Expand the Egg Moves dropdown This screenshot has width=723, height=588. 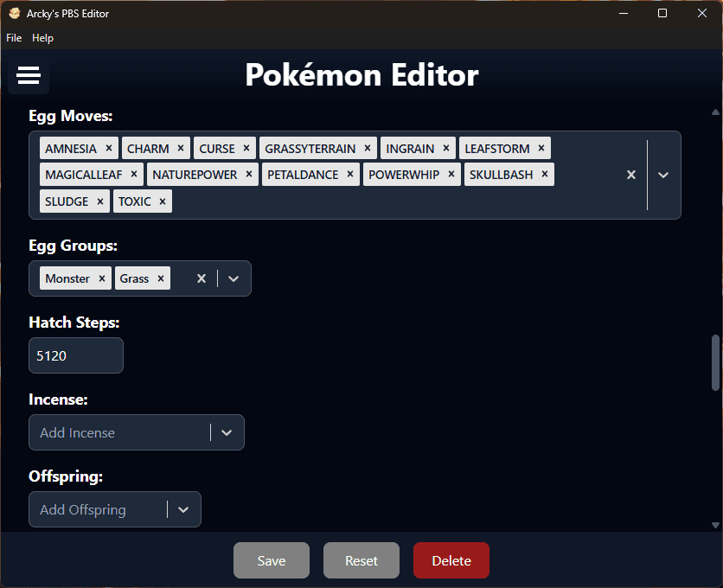(663, 175)
